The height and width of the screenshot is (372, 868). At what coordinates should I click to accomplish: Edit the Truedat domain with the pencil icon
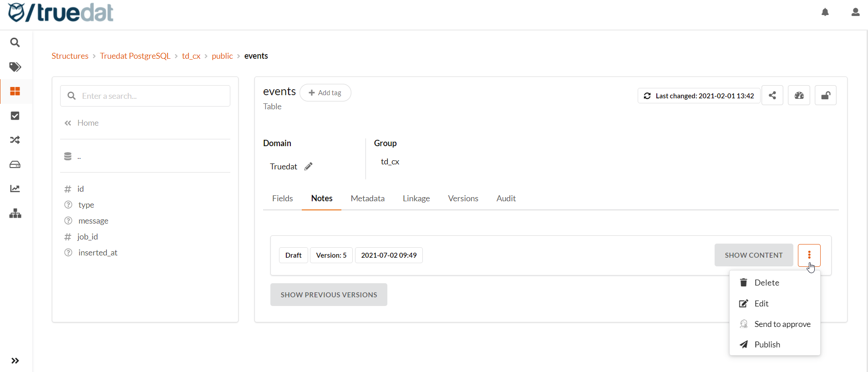click(308, 167)
